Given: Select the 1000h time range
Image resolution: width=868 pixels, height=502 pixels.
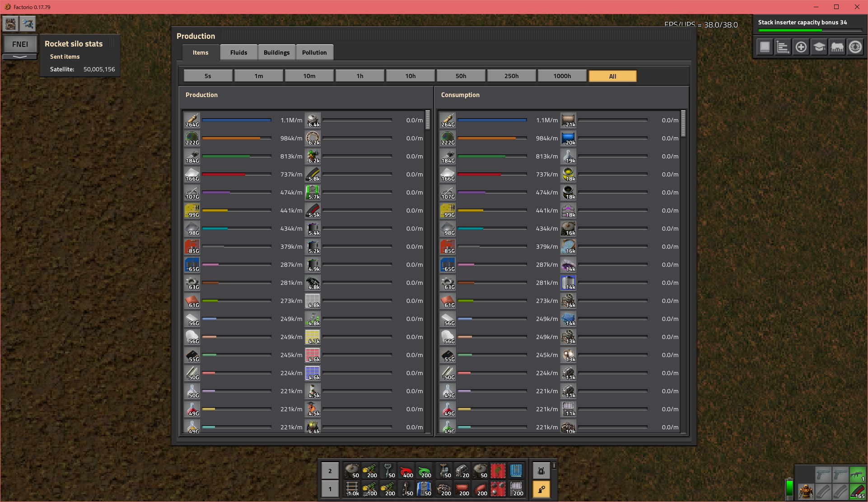Looking at the screenshot, I should pyautogui.click(x=562, y=76).
